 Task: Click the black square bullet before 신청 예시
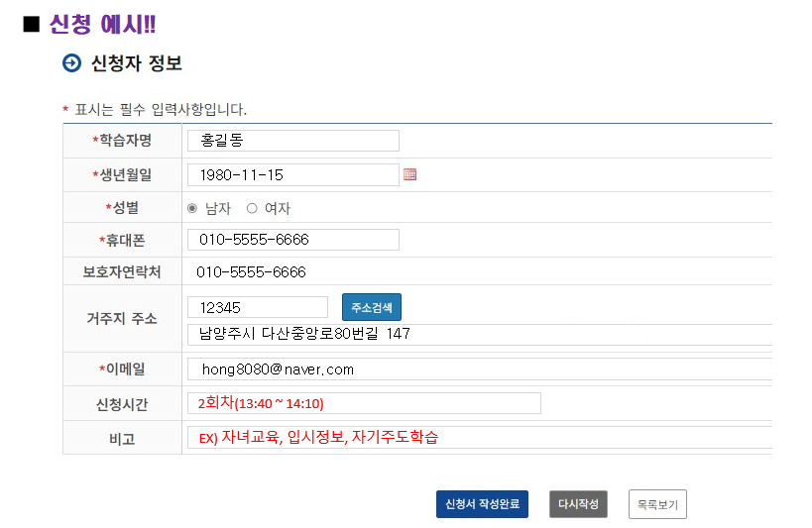[31, 24]
